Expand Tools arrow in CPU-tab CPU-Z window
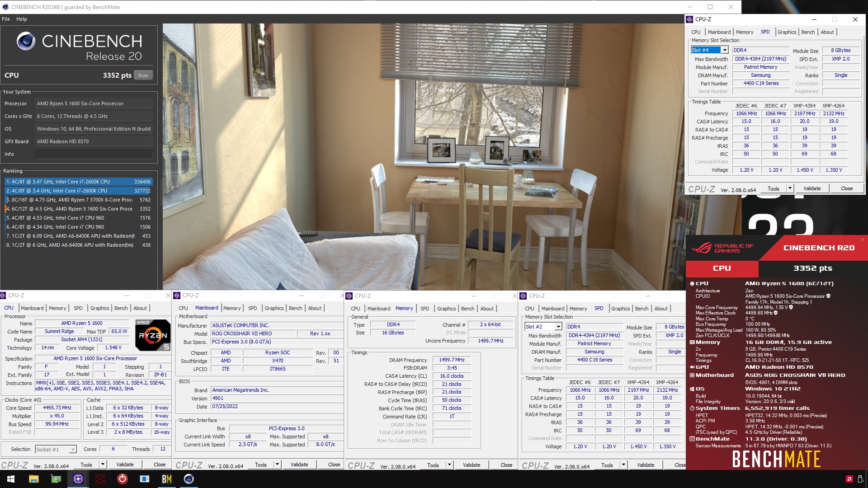This screenshot has height=488, width=868. [x=103, y=465]
